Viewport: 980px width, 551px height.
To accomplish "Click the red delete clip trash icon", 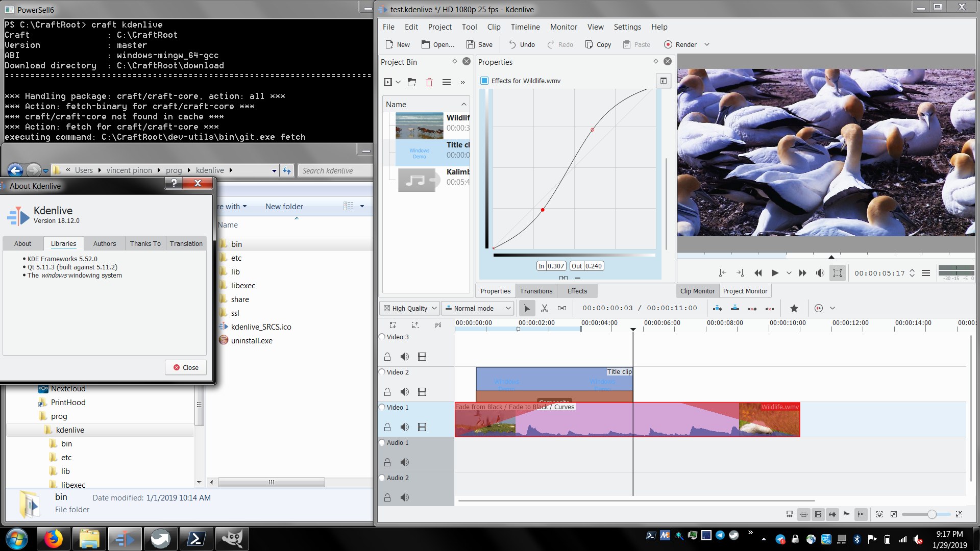I will pos(429,82).
